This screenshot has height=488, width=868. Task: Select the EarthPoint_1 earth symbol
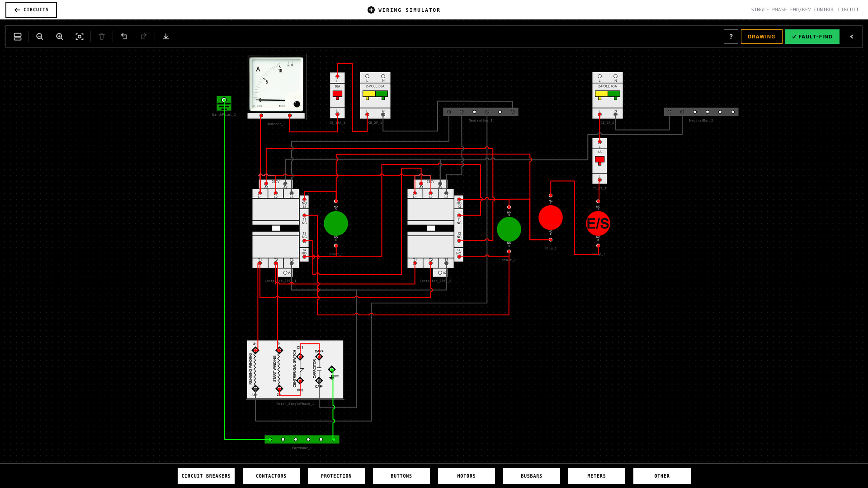pos(224,103)
